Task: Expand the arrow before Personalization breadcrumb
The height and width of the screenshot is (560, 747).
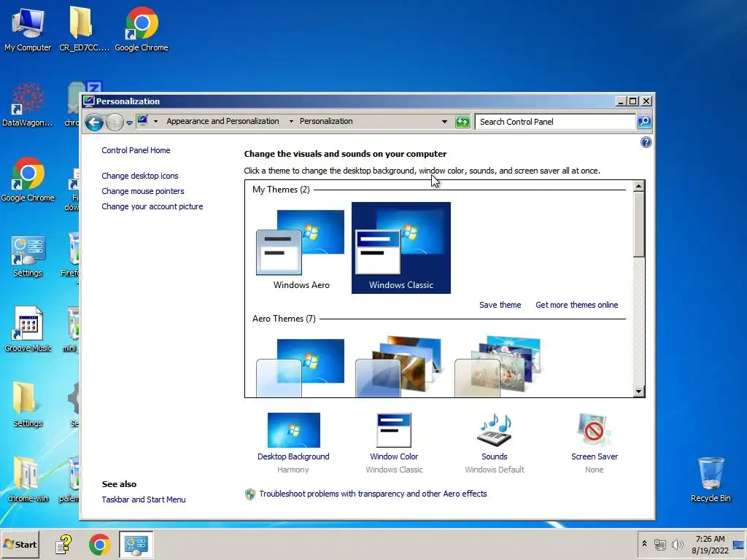Action: (x=291, y=122)
